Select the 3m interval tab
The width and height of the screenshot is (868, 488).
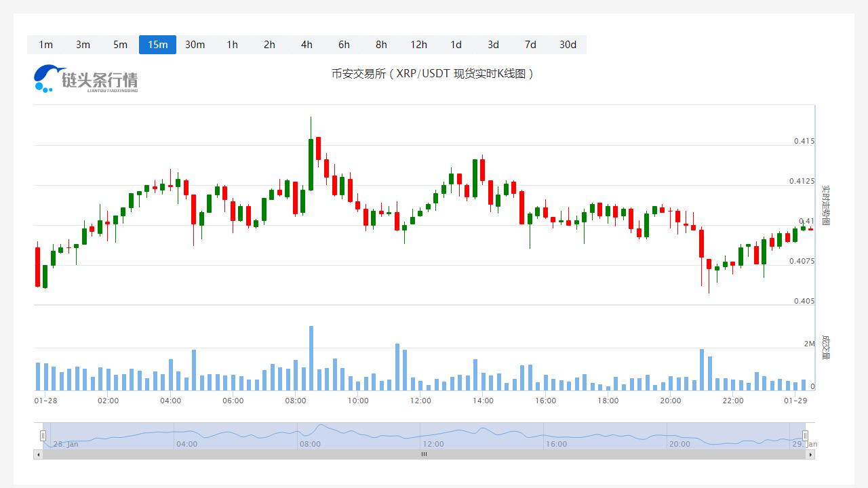83,45
